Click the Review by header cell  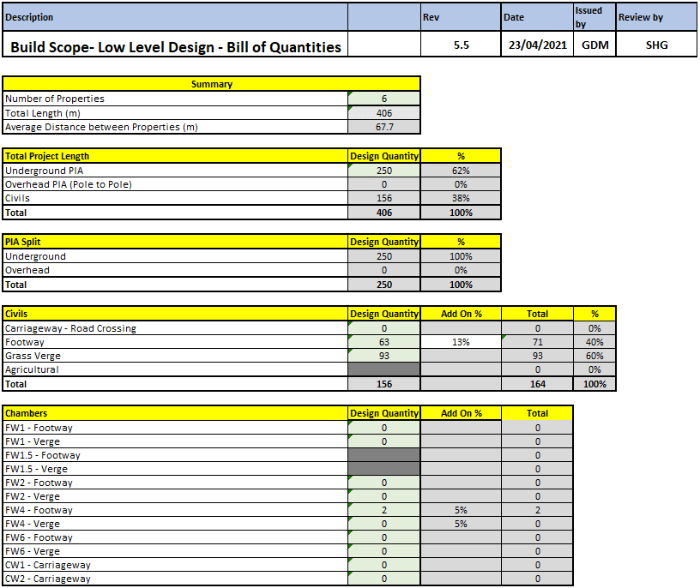tap(656, 17)
